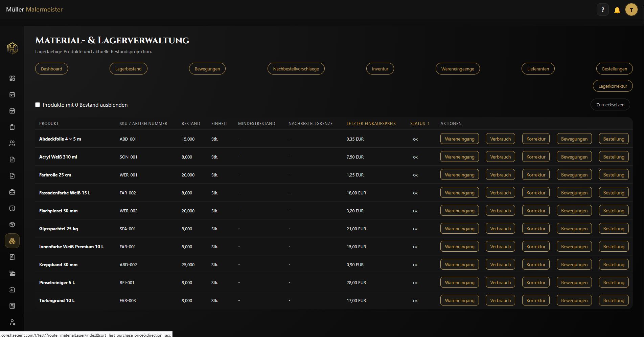Viewport: 644px width, 337px height.
Task: Click Korrektur for Farbrolle 25 cm
Action: (536, 175)
